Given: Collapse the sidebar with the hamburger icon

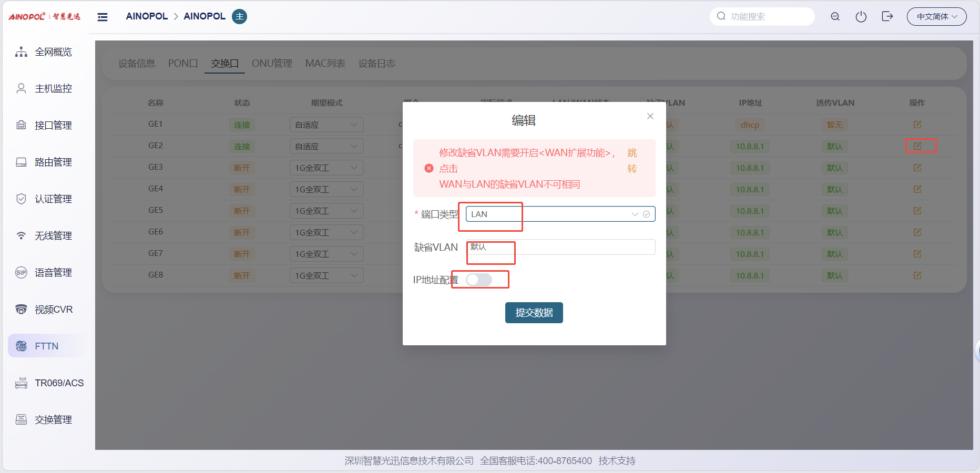Looking at the screenshot, I should (103, 17).
